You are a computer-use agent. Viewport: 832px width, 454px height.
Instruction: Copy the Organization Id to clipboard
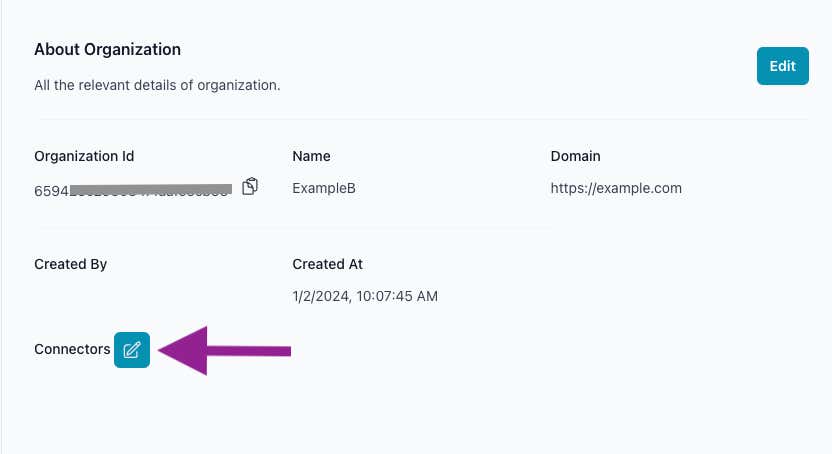coord(250,187)
